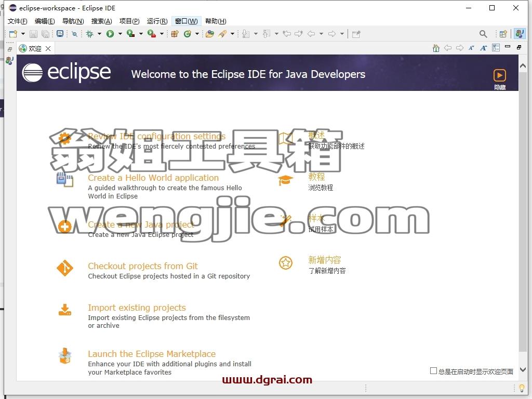Click the Git diamond icon

pos(65,268)
